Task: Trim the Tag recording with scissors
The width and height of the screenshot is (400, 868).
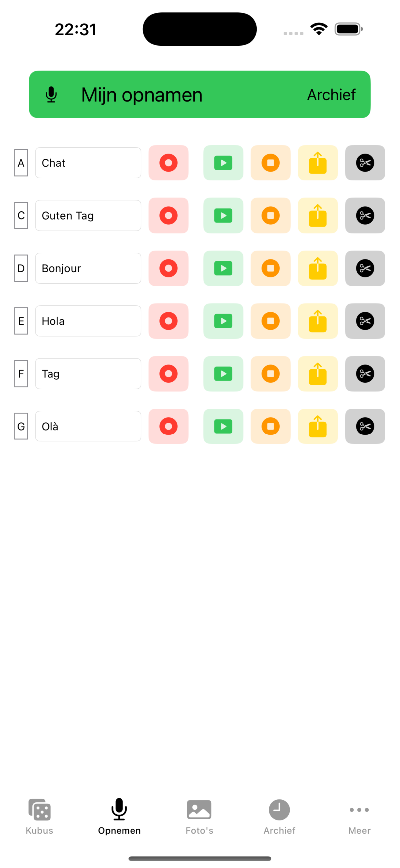Action: coord(365,374)
